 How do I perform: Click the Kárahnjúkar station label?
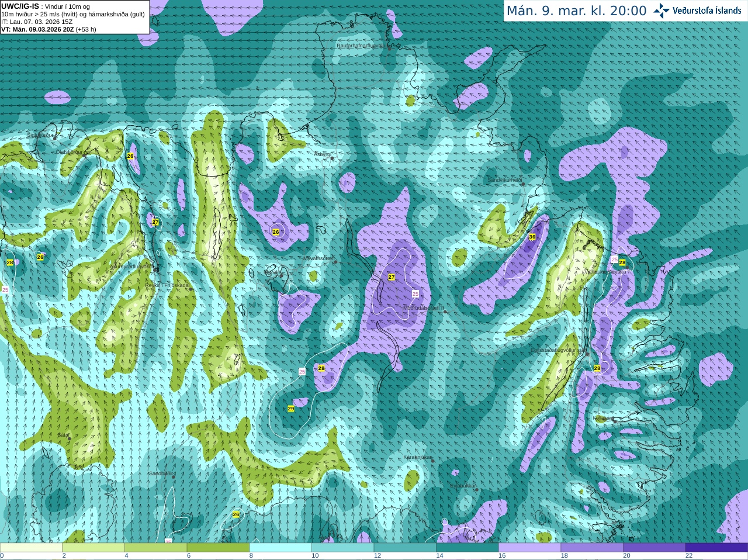[417, 457]
